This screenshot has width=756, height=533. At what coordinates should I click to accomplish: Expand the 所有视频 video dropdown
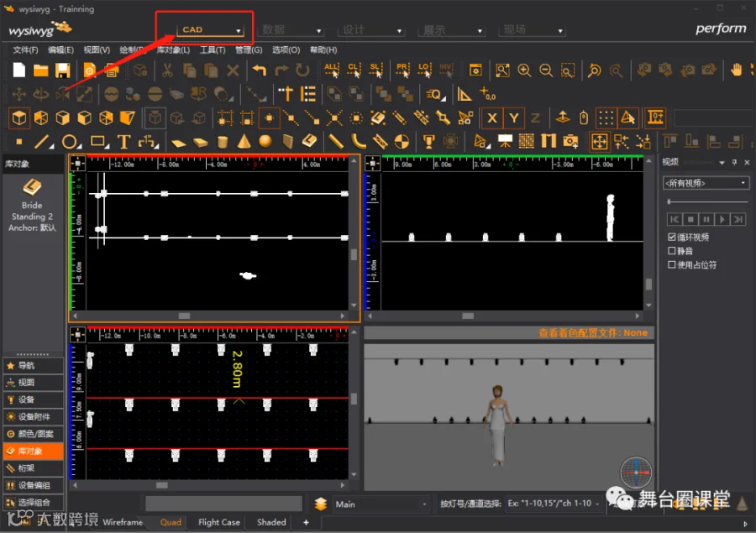point(706,183)
